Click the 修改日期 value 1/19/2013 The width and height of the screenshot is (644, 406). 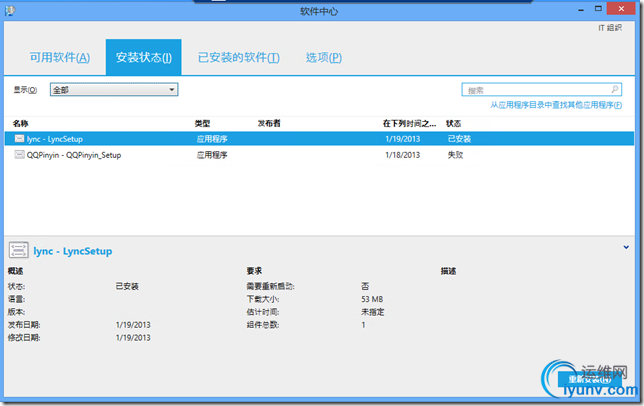pyautogui.click(x=133, y=337)
